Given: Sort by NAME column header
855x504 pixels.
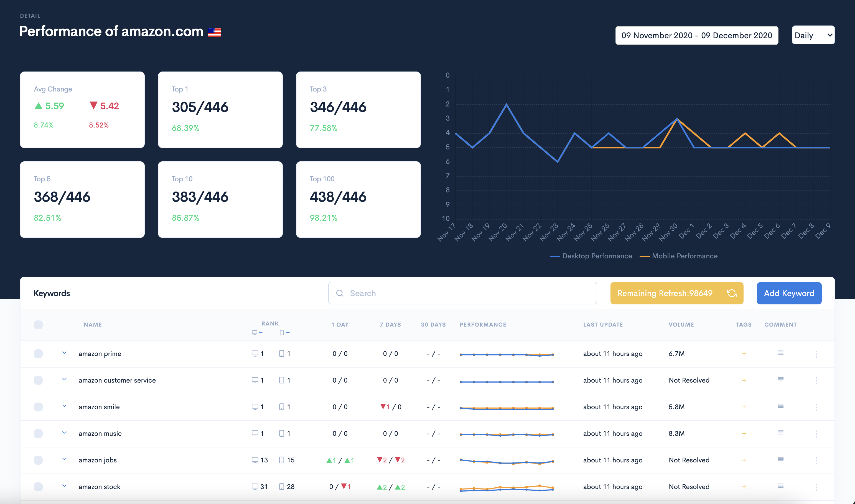Looking at the screenshot, I should pos(93,325).
